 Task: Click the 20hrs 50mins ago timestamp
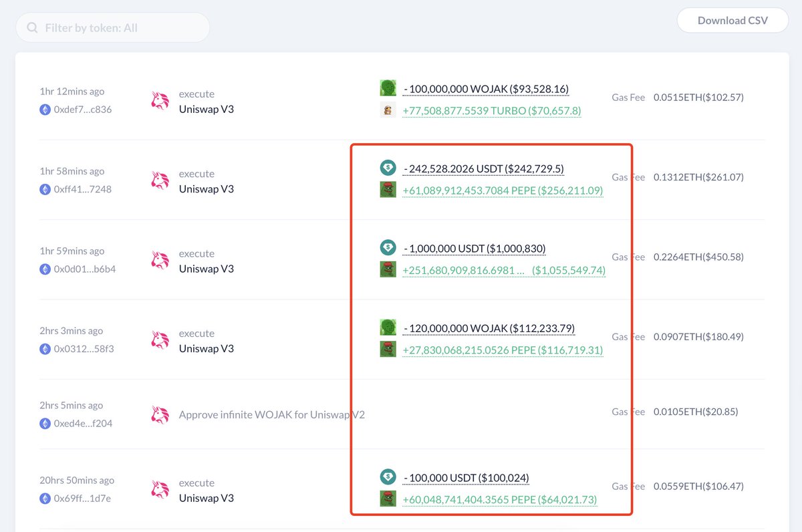click(x=77, y=481)
